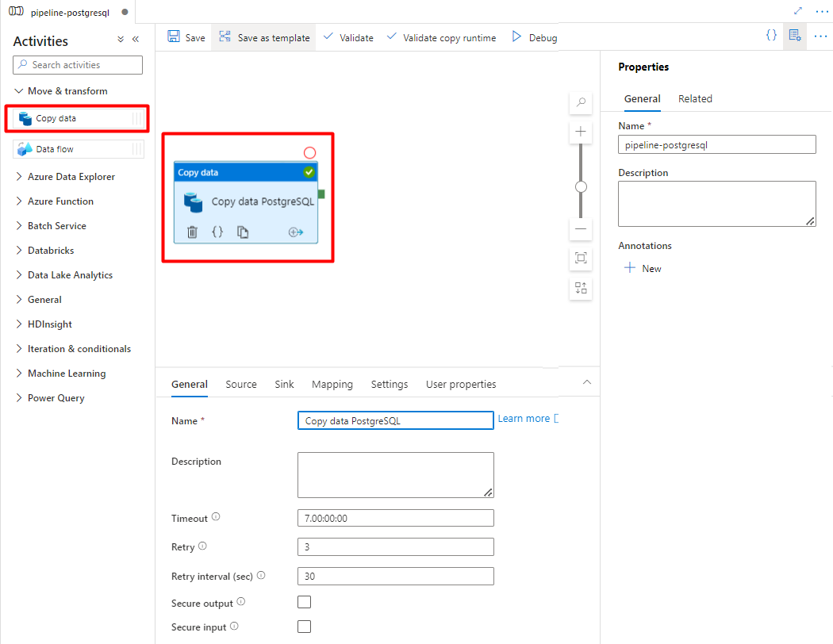Click Save as template icon

(x=225, y=36)
